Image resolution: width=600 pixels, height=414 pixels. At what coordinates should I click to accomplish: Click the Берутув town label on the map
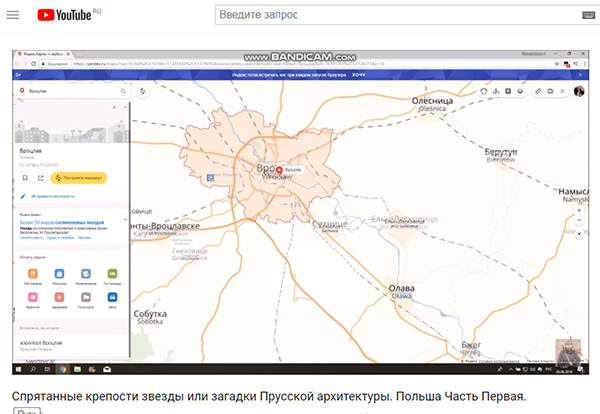(x=501, y=152)
